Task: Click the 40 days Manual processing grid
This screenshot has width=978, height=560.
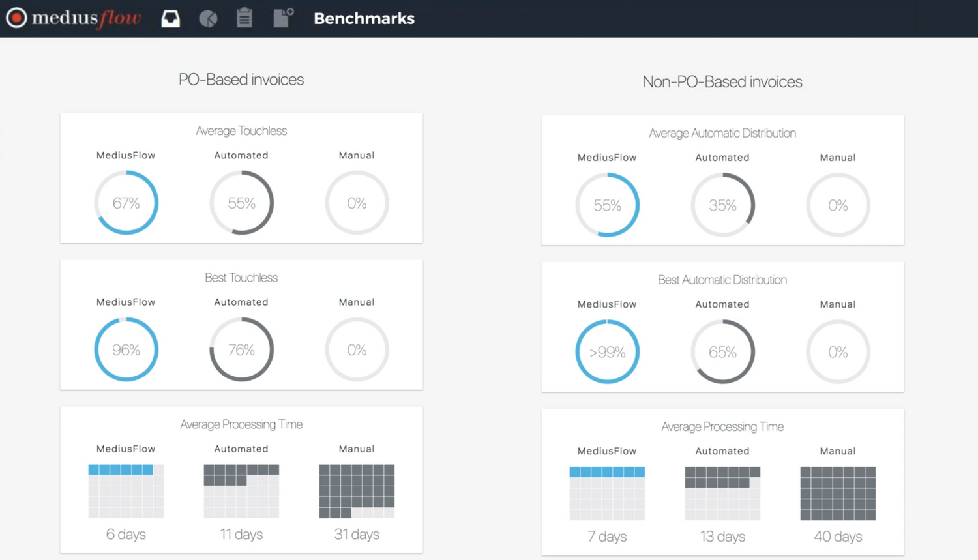Action: [x=838, y=494]
